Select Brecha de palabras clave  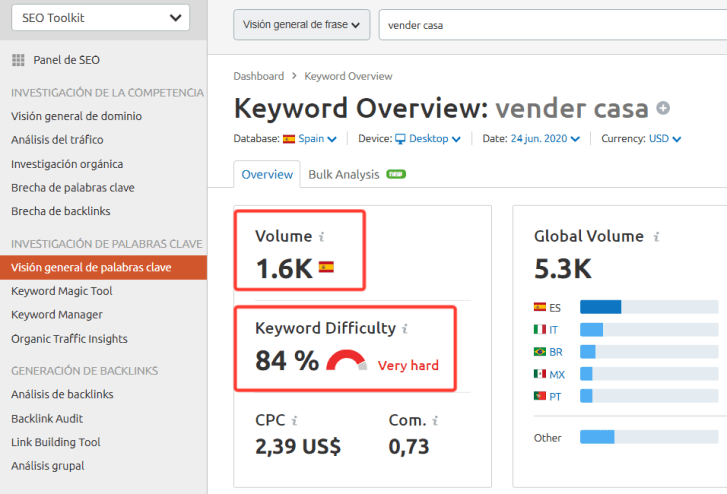(73, 187)
